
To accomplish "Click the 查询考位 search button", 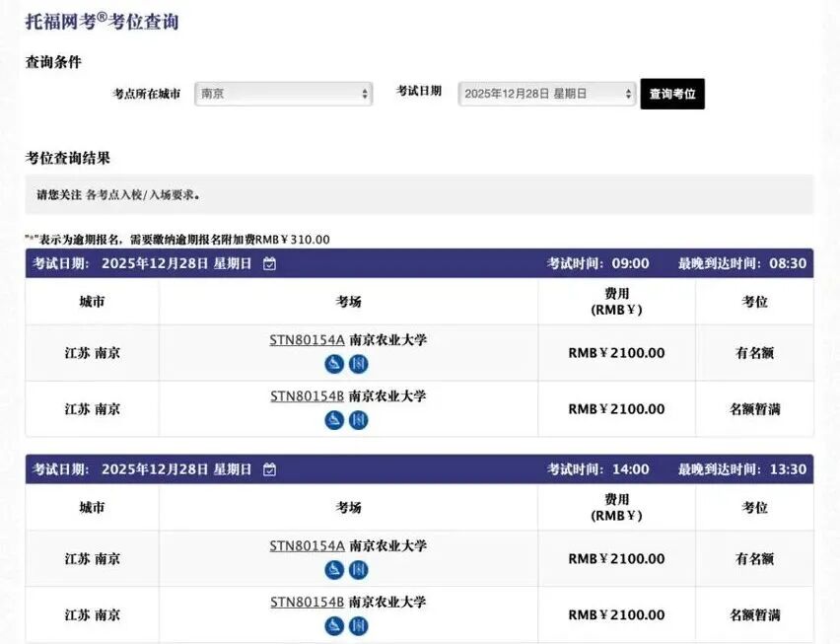I will (672, 94).
